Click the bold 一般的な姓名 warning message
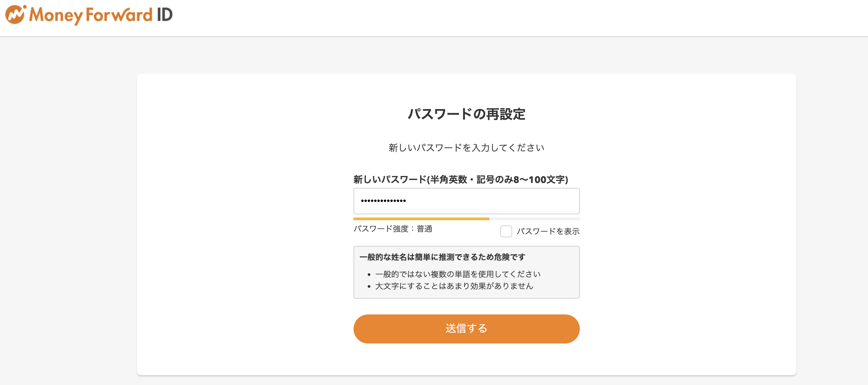868x385 pixels. [442, 257]
